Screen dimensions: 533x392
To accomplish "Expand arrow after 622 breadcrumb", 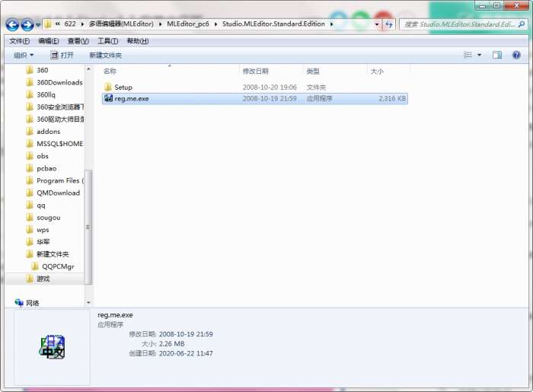I will point(82,24).
